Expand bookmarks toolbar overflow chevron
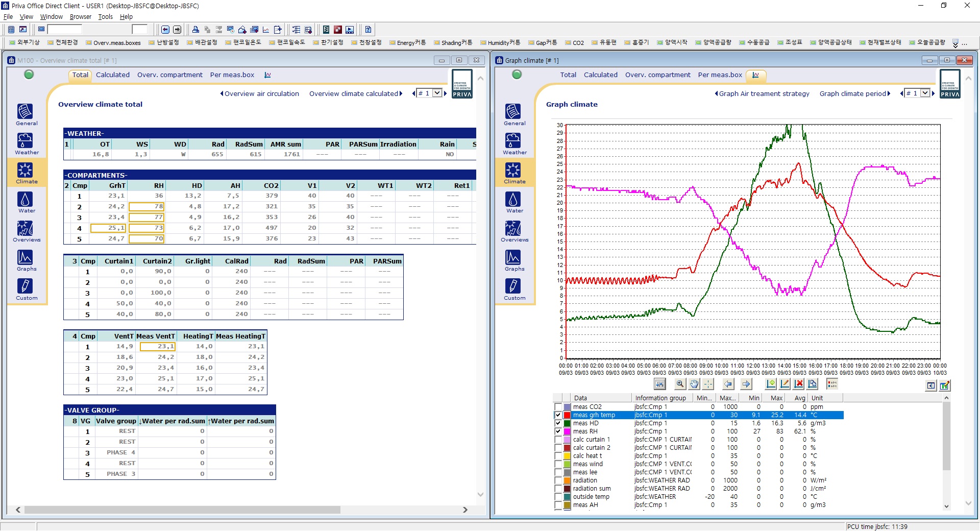Viewport: 980px width, 531px height. 955,43
